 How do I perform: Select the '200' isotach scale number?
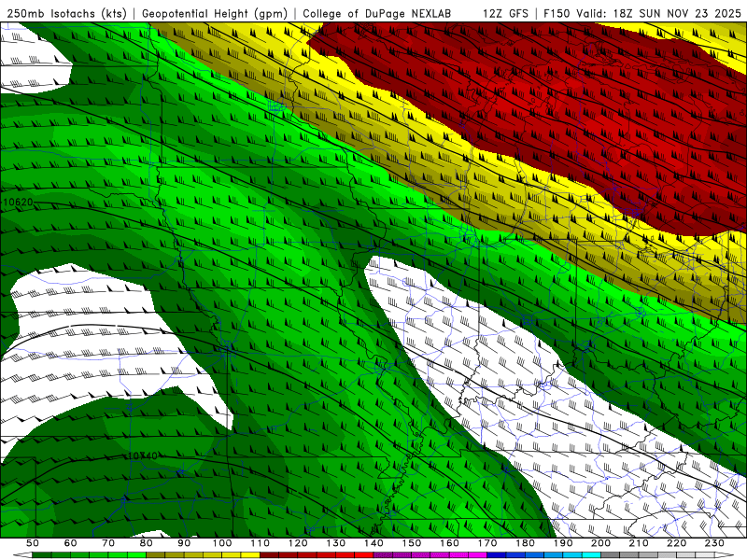click(601, 543)
